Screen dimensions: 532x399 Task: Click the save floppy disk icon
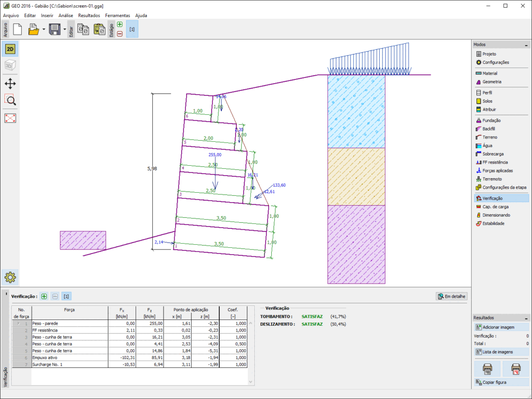pos(55,30)
